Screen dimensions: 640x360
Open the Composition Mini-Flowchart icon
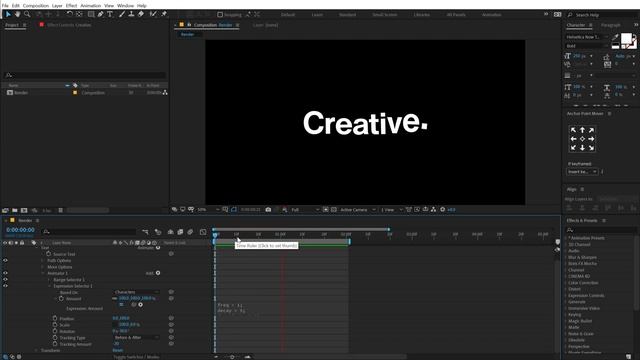pyautogui.click(x=145, y=232)
